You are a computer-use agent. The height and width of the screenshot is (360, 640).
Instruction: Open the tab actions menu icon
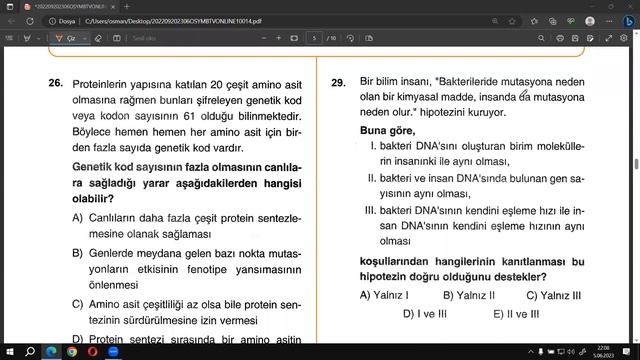tap(10, 7)
